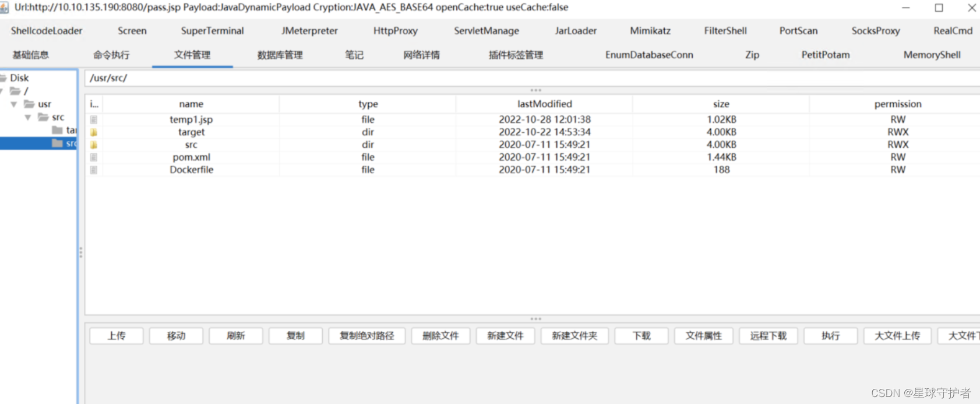The height and width of the screenshot is (404, 980).
Task: Click the 新建文件 button
Action: point(505,336)
